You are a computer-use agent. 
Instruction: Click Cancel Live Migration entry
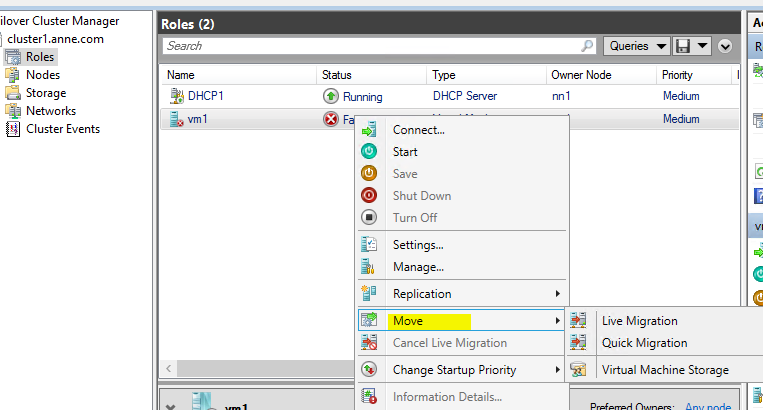tap(462, 343)
